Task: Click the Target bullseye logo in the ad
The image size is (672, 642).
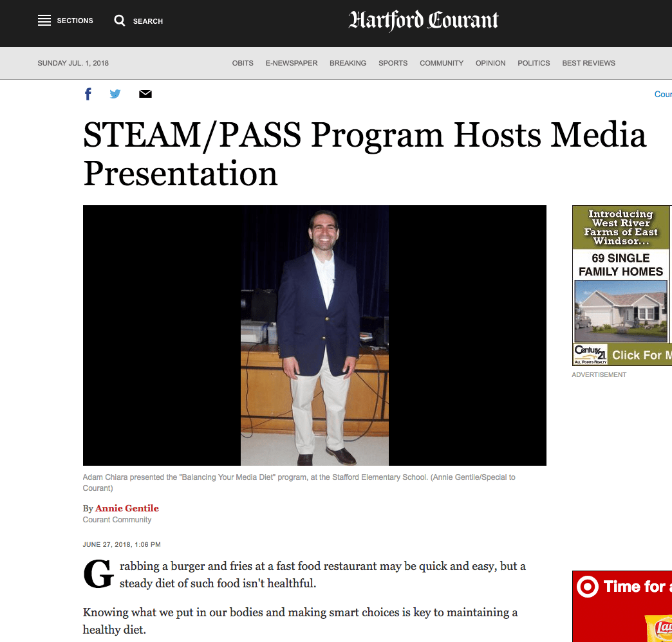Action: click(x=588, y=587)
